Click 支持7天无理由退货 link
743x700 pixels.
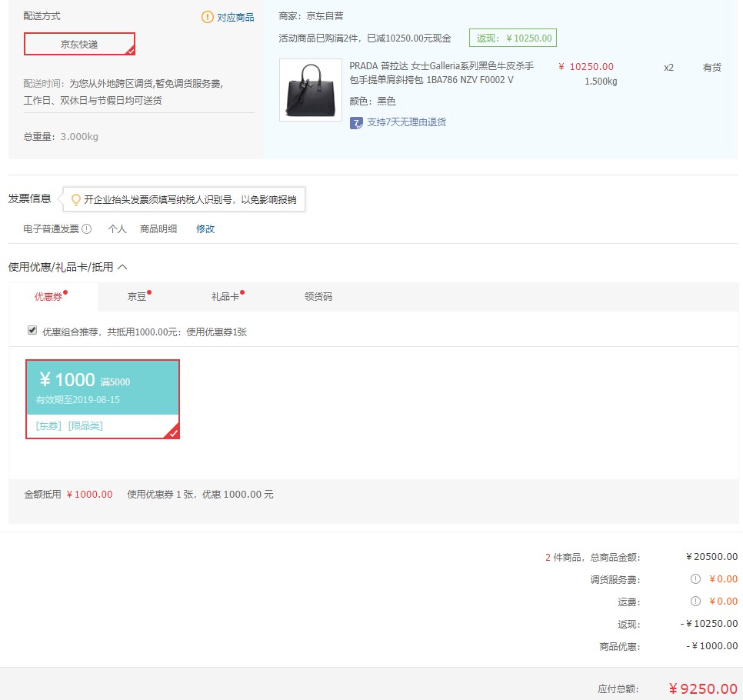tap(407, 122)
